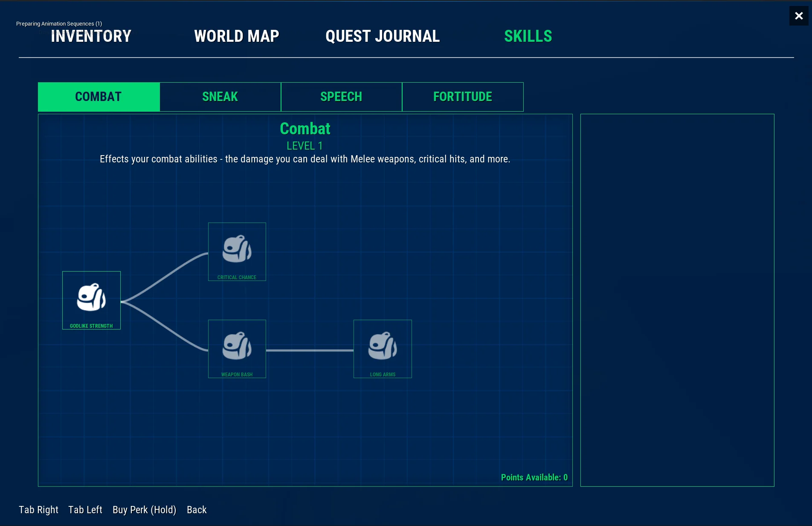
Task: Click the Combat panel title
Action: [305, 128]
